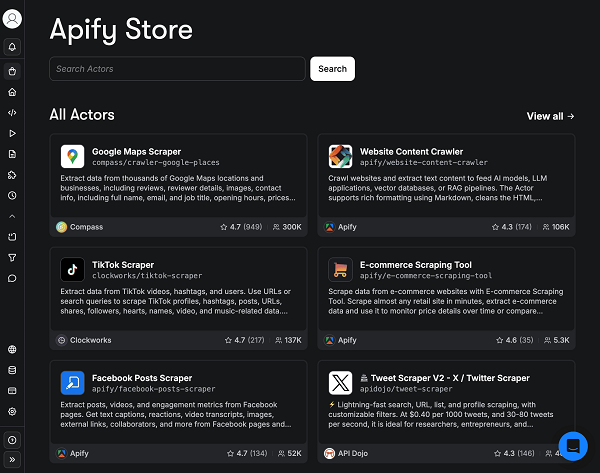Click the 106K users count
600x473 pixels.
(556, 227)
